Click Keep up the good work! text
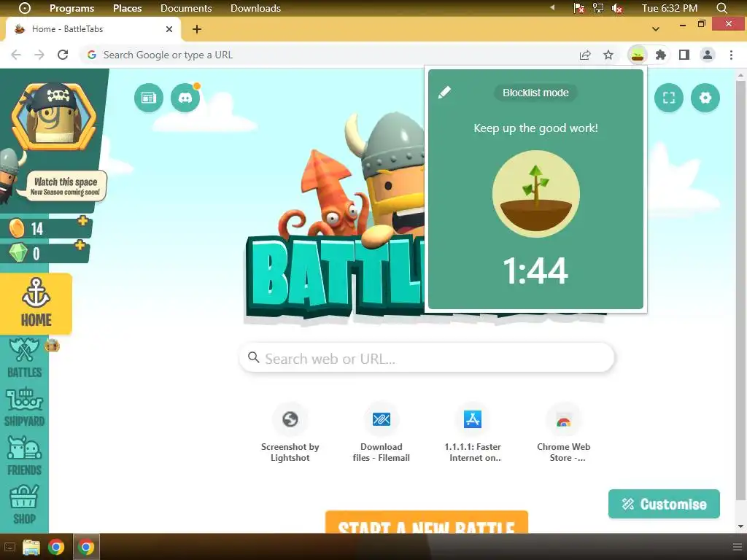Image resolution: width=747 pixels, height=560 pixels. pos(535,128)
